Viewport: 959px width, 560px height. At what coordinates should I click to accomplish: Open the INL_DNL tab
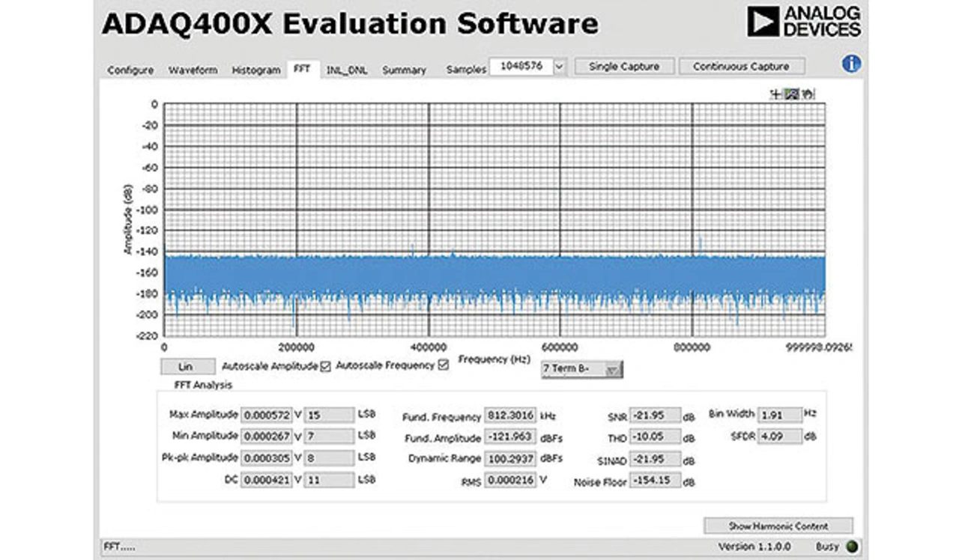point(347,70)
